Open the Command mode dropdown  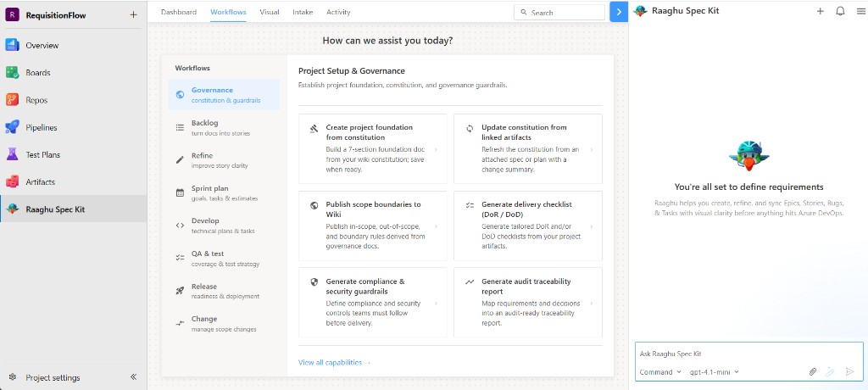(660, 372)
